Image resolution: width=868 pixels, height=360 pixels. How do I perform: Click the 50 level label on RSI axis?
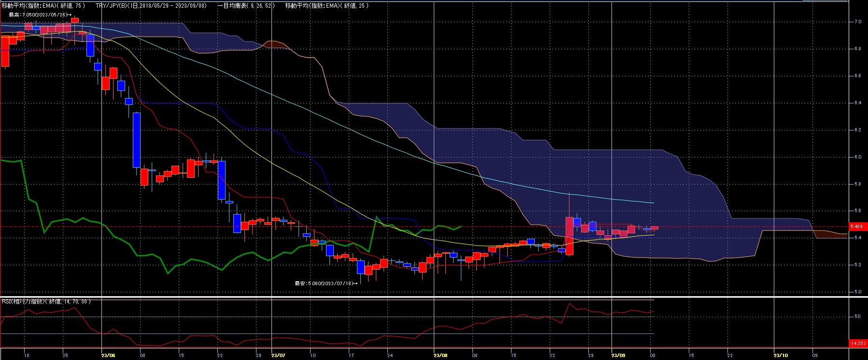(x=857, y=317)
